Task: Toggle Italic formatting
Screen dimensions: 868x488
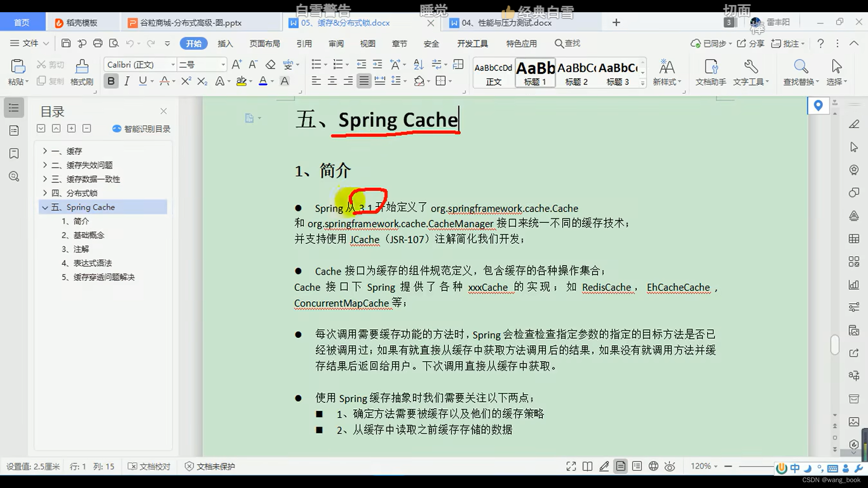Action: [x=127, y=81]
